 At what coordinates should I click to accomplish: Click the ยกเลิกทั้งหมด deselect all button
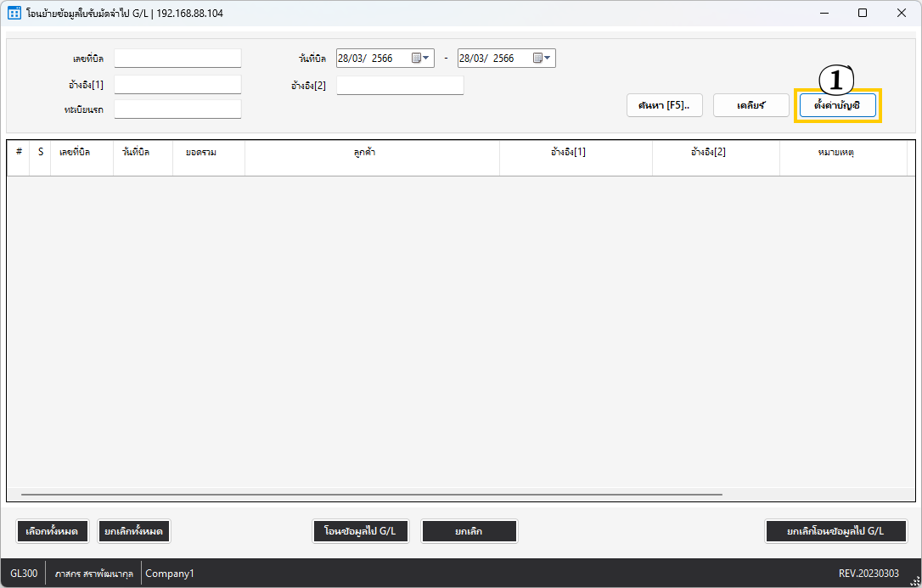[x=134, y=531]
